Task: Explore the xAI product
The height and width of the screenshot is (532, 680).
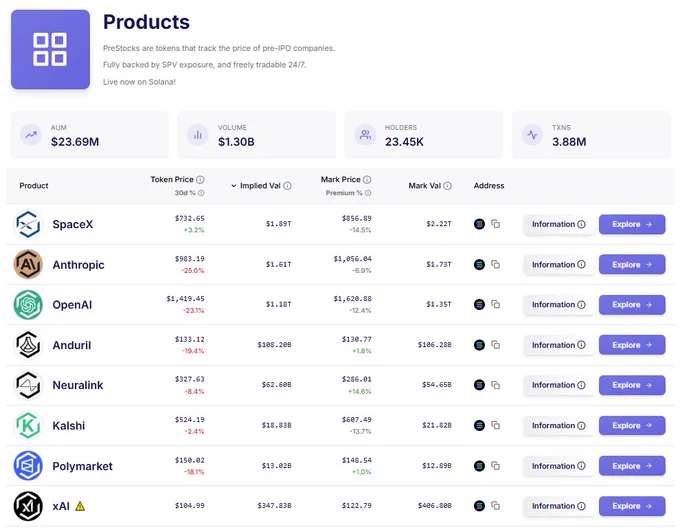Action: tap(632, 506)
